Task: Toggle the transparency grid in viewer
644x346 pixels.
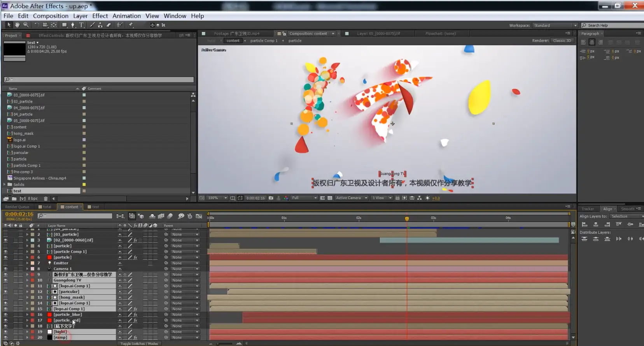Action: [x=330, y=198]
